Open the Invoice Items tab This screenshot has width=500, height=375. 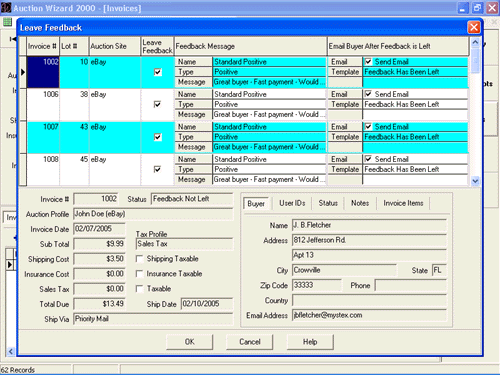pos(403,203)
